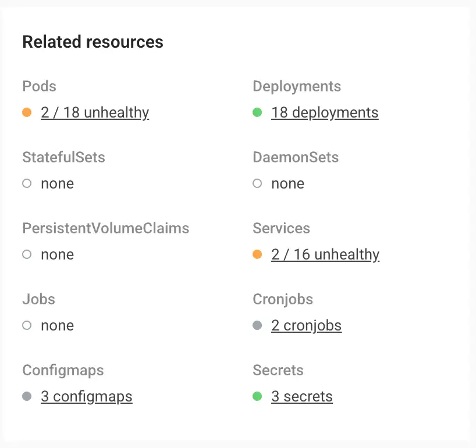
Task: Click the gray Configmaps status dot
Action: (x=27, y=396)
